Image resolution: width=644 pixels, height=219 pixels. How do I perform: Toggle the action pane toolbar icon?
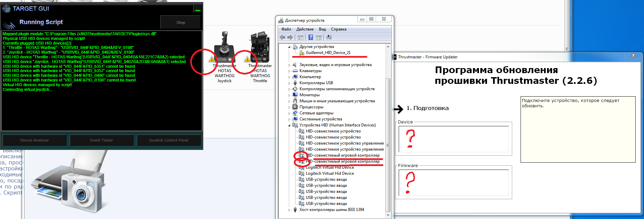pos(319,38)
